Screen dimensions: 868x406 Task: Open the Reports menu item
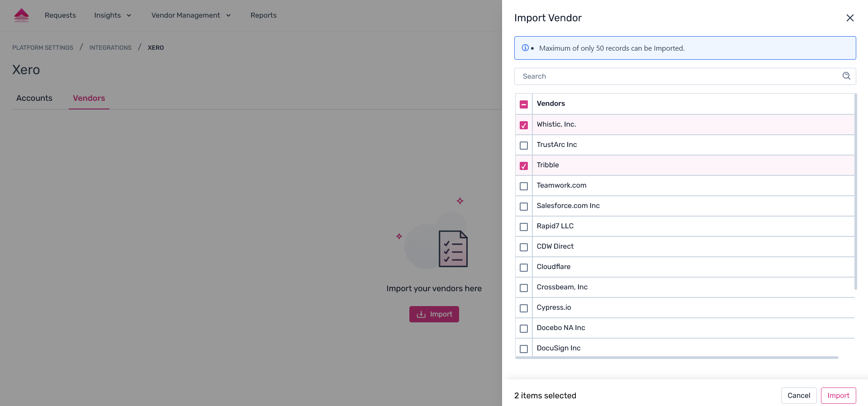[263, 15]
